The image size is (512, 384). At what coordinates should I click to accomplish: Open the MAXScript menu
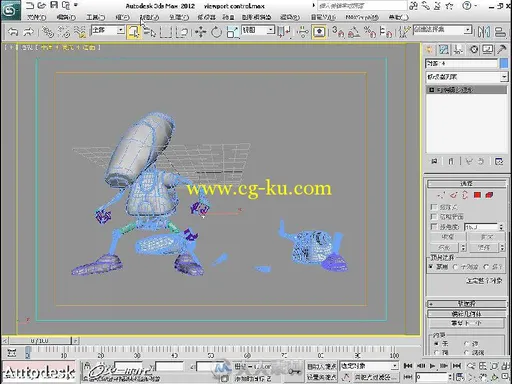click(x=362, y=17)
